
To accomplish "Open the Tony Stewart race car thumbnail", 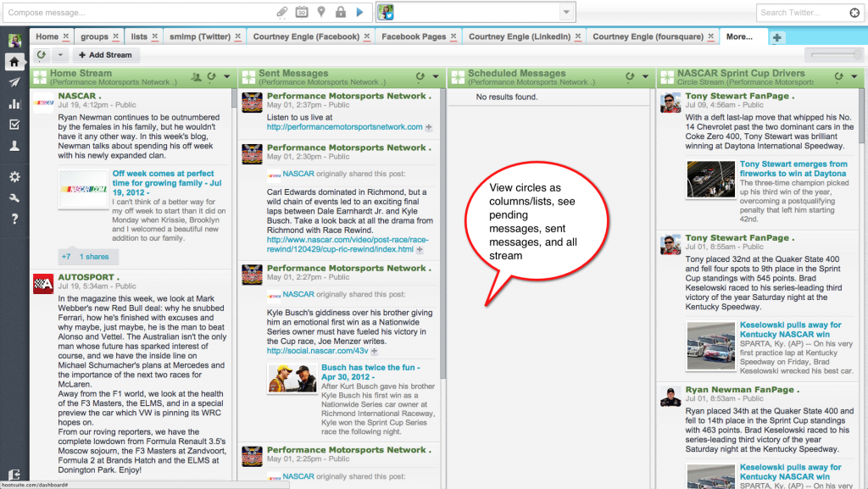I will pyautogui.click(x=711, y=179).
